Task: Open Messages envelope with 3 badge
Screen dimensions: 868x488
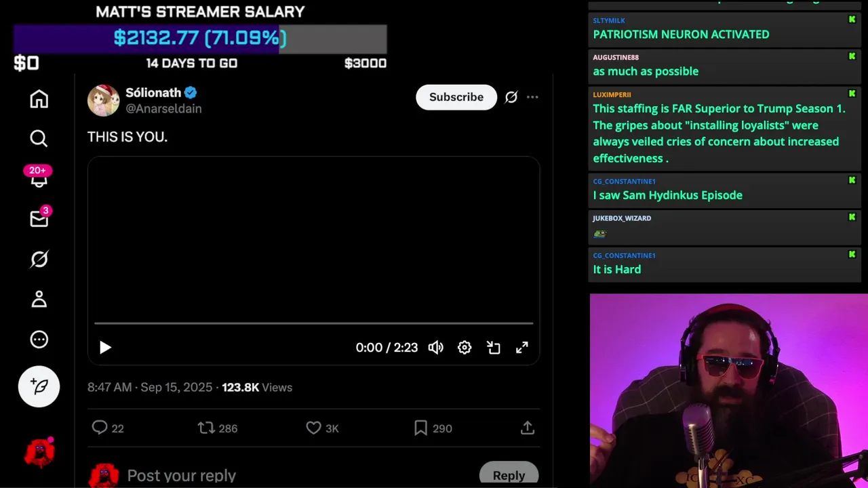Action: (39, 218)
